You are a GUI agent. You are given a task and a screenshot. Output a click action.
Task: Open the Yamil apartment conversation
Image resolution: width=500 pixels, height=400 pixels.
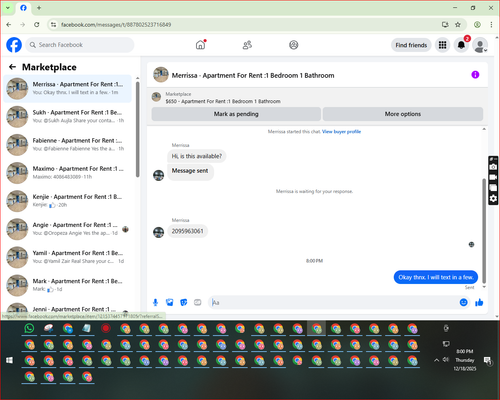pos(68,257)
